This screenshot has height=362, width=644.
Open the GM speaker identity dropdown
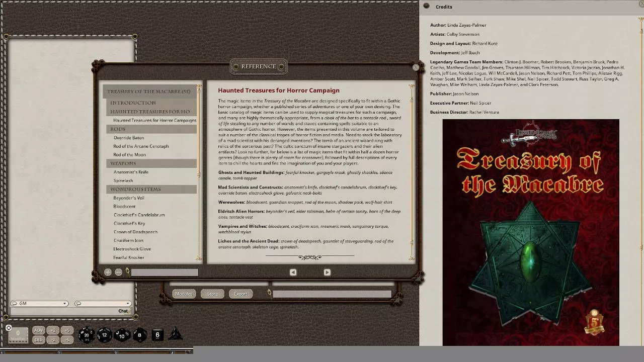pyautogui.click(x=39, y=303)
